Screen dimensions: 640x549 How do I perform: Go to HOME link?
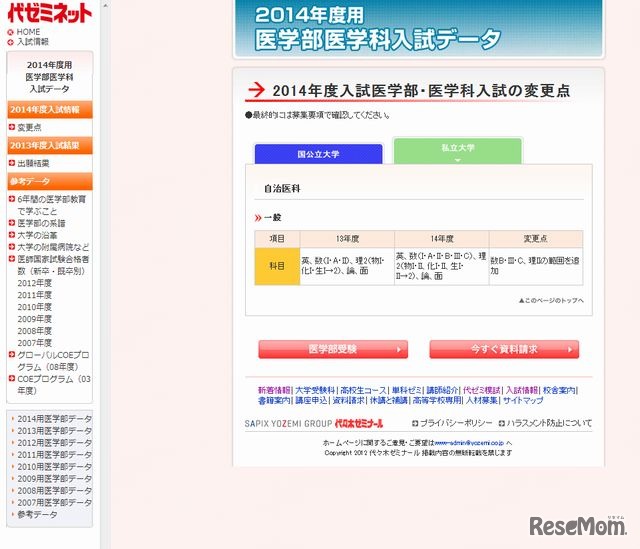[28, 32]
